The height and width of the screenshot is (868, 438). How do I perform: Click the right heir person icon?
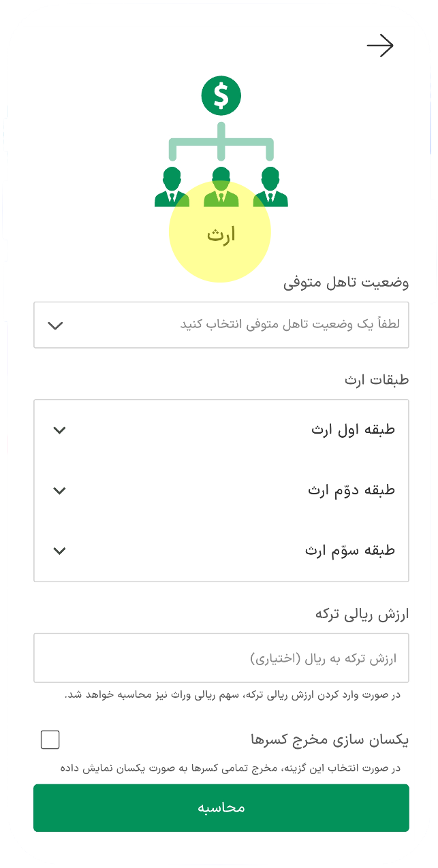[x=270, y=187]
